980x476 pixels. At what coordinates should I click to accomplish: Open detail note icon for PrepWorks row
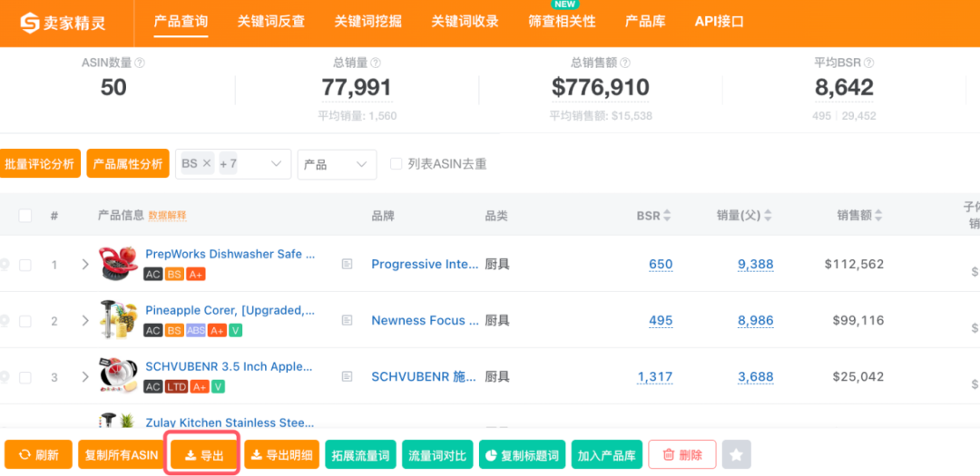(347, 265)
